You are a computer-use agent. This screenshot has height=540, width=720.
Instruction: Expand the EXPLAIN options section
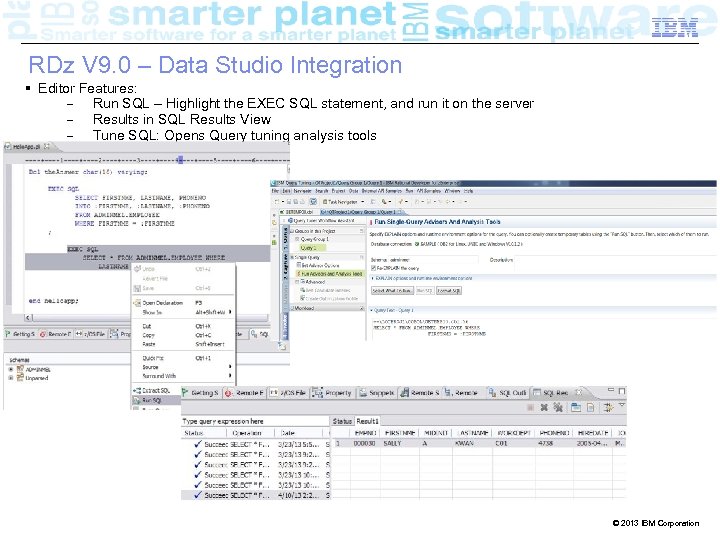[372, 278]
